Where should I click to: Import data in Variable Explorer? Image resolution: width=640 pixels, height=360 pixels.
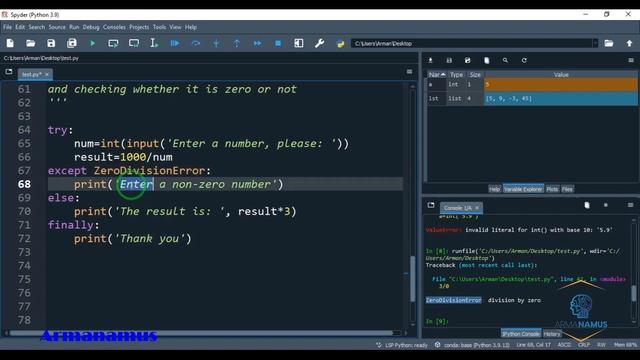[x=430, y=60]
